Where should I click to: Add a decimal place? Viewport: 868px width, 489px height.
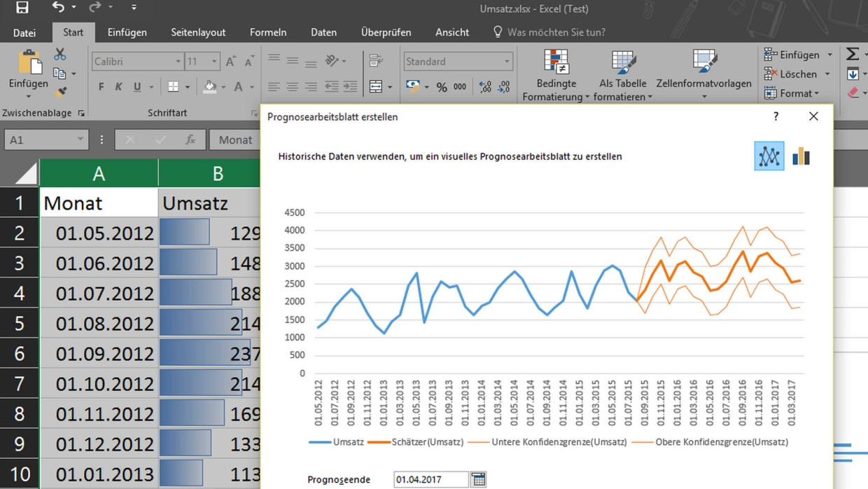pyautogui.click(x=485, y=87)
